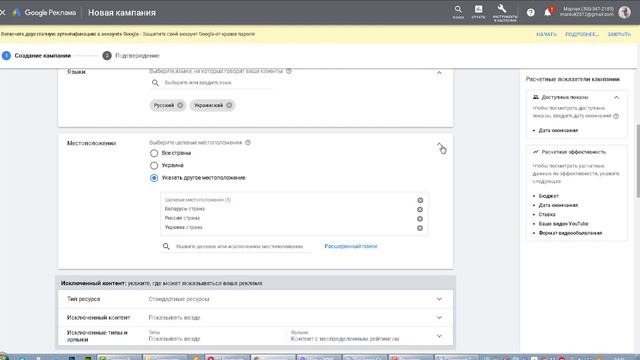Open the Расширенный поиск link
Screen dimensions: 640x360
tap(351, 246)
